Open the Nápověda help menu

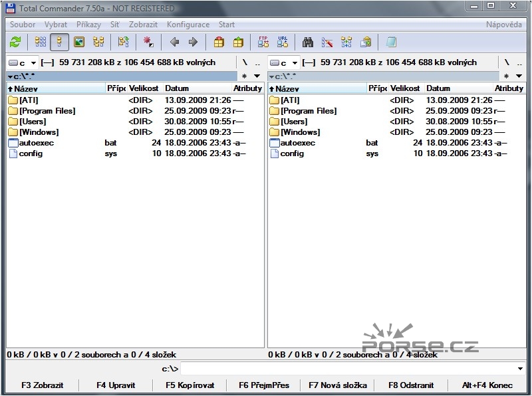coord(504,25)
